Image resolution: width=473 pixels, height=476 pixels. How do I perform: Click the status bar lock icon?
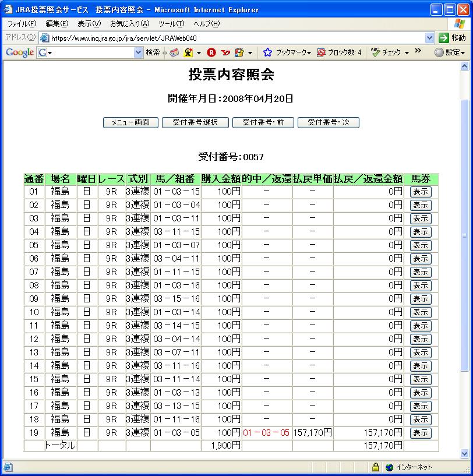tap(376, 467)
